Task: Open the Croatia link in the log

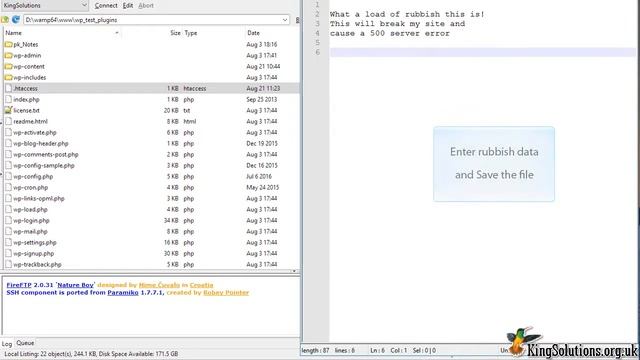Action: pos(201,285)
